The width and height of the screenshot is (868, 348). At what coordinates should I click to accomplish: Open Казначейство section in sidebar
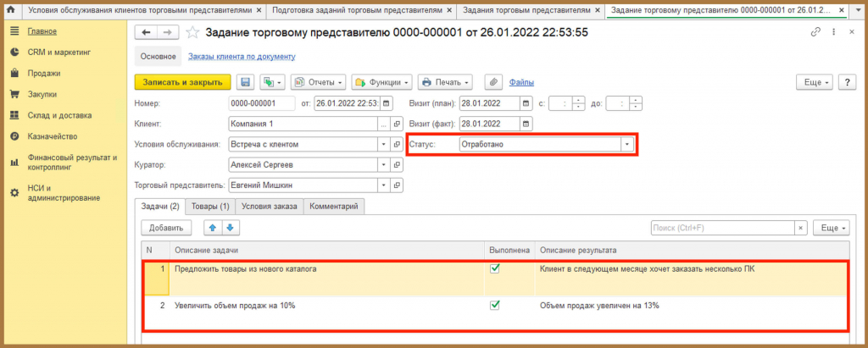tap(53, 136)
